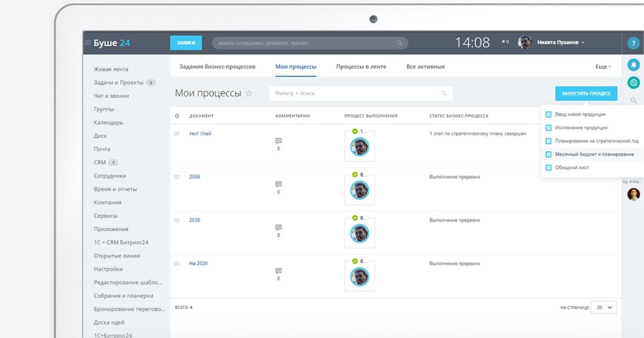
Task: Focus the top employee and document search field
Action: [310, 43]
